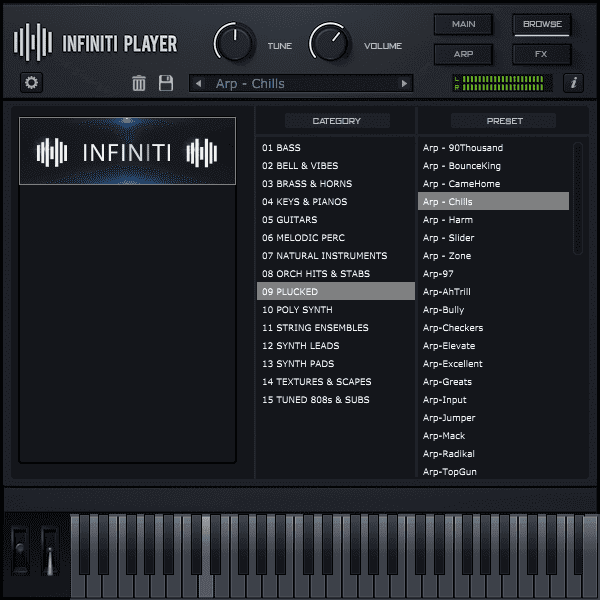The height and width of the screenshot is (600, 600).
Task: Click the L/R output level meter
Action: [502, 83]
